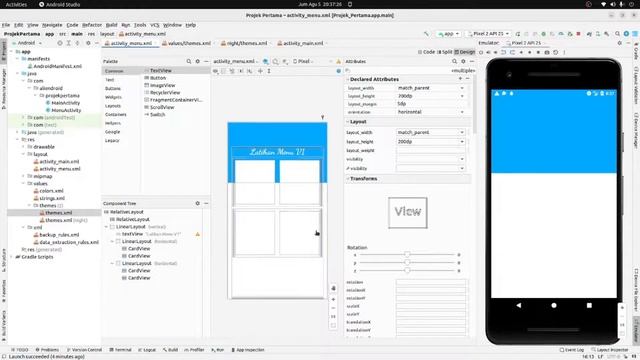Switch editor to Split view
This screenshot has width=640, height=360.
click(x=445, y=52)
